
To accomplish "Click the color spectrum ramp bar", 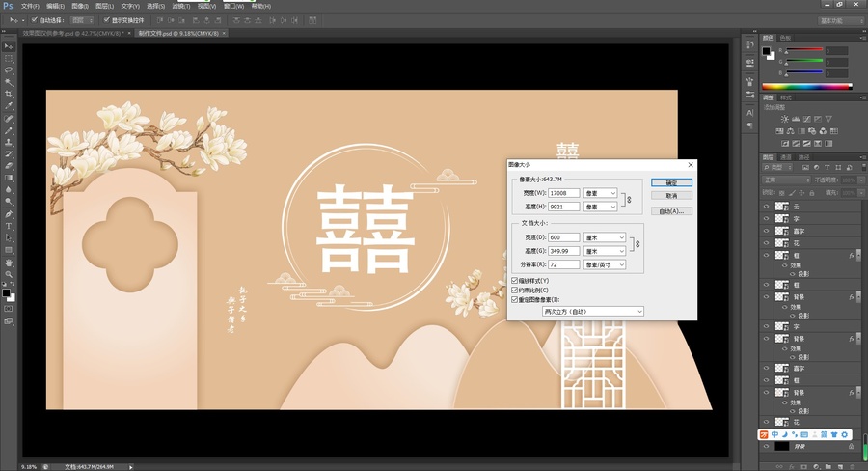I will coord(806,87).
